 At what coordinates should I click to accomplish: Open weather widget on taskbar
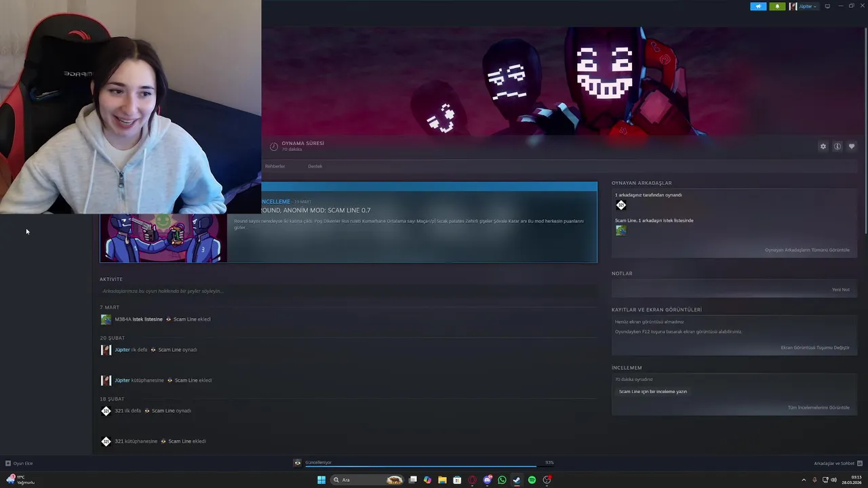click(20, 480)
